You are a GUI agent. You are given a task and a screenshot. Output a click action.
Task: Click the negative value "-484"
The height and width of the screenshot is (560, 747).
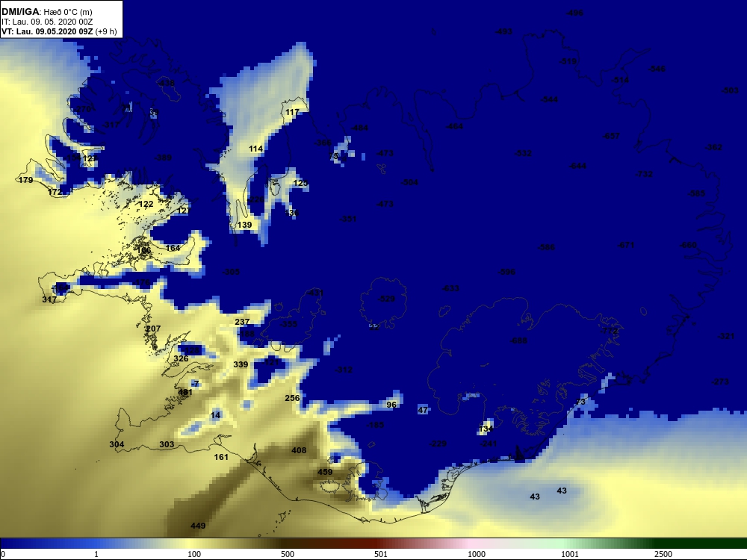pyautogui.click(x=360, y=128)
